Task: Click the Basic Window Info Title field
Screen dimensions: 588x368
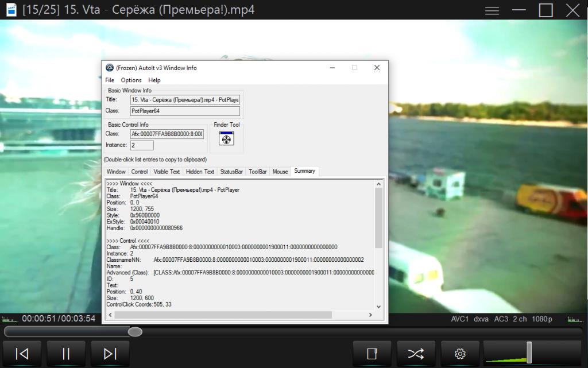Action: (185, 100)
